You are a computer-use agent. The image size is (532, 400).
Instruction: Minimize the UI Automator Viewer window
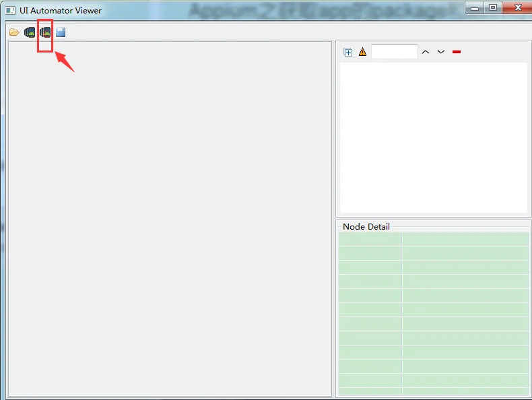click(475, 8)
